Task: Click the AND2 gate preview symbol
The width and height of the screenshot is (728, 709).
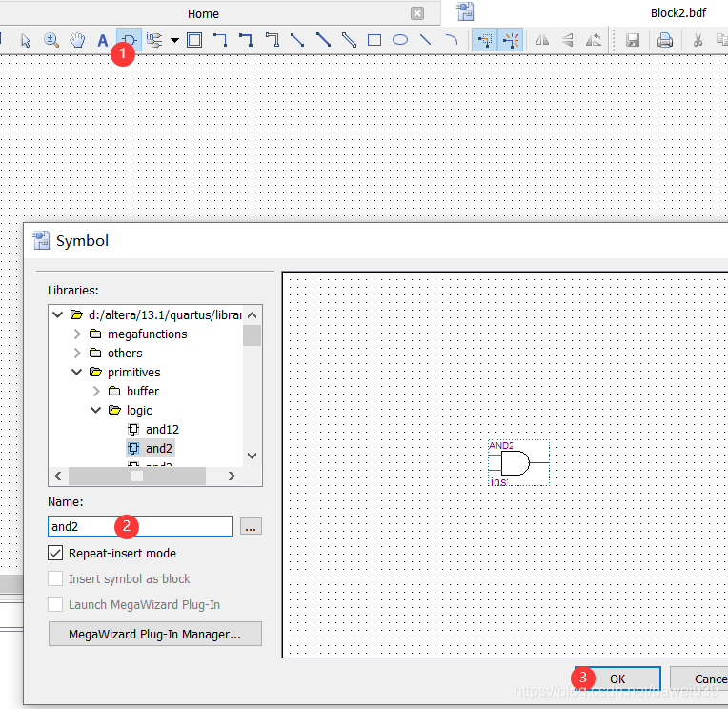Action: (x=518, y=462)
